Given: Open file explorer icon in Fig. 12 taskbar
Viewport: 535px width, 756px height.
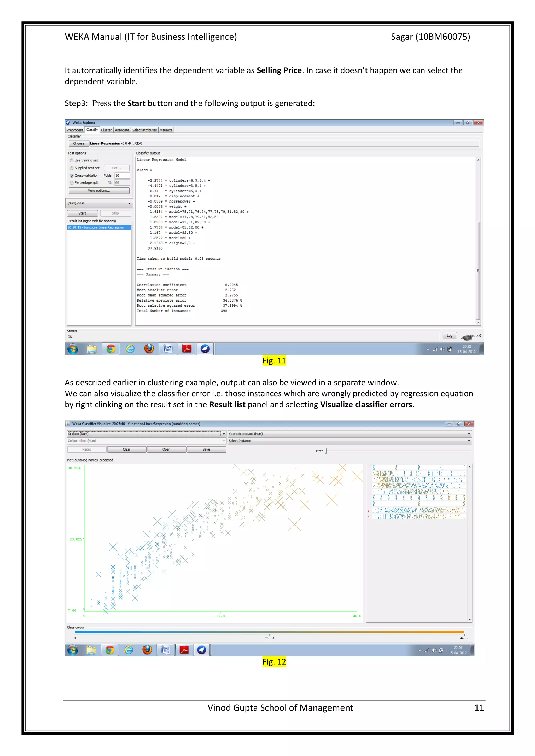Looking at the screenshot, I should (x=91, y=650).
